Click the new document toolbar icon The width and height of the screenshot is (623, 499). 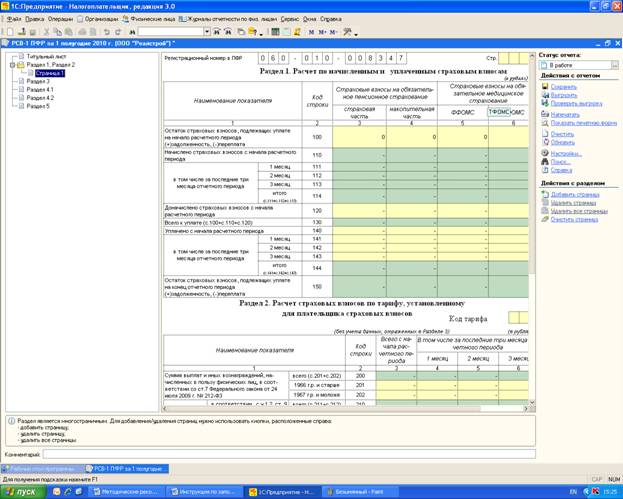[x=10, y=32]
